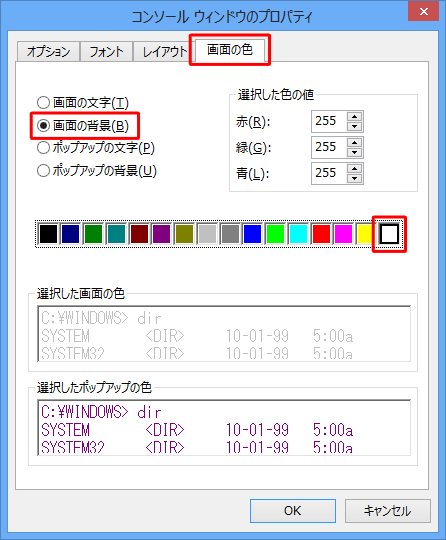
Task: Pick the black color swatch
Action: coord(48,234)
